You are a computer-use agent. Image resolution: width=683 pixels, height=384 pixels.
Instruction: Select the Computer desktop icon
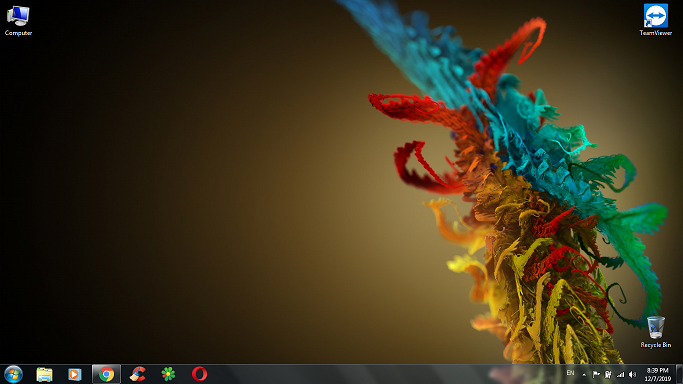tap(18, 20)
